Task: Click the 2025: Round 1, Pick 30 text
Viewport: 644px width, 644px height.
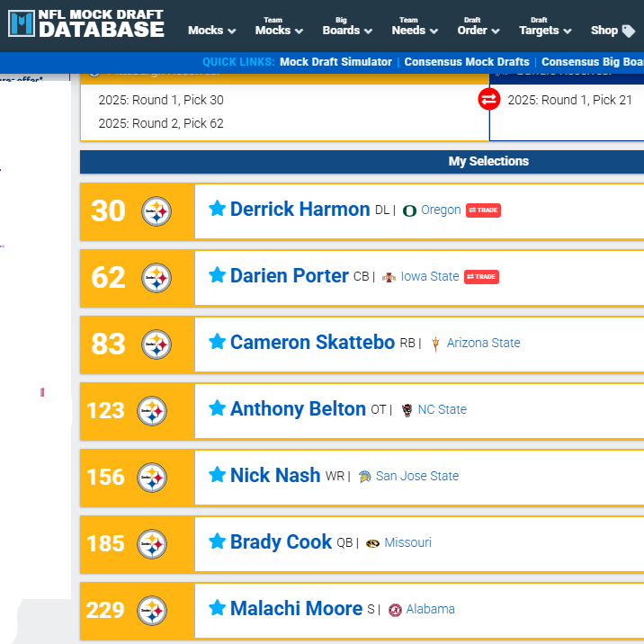Action: [x=161, y=100]
